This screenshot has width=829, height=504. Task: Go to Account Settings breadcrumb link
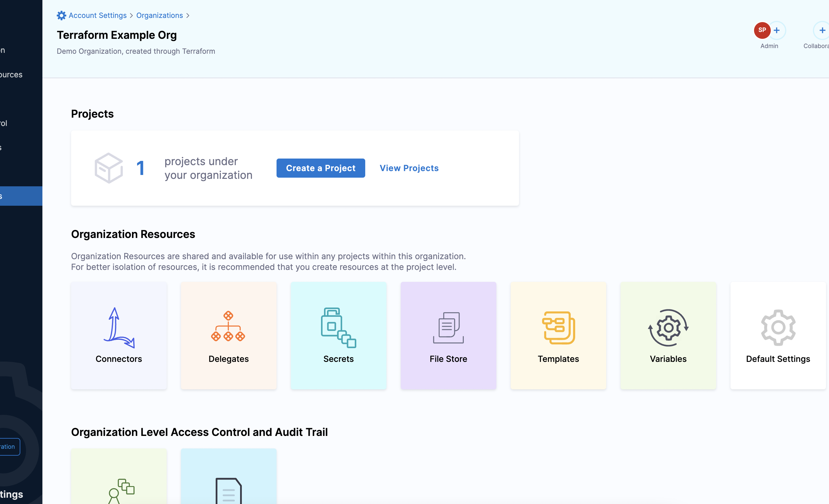coord(98,16)
